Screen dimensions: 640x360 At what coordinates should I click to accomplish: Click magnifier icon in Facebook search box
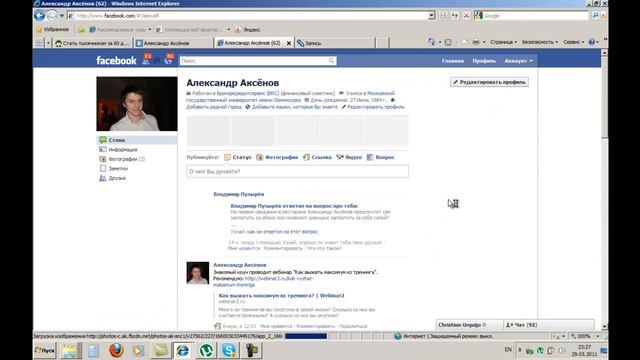tap(331, 61)
